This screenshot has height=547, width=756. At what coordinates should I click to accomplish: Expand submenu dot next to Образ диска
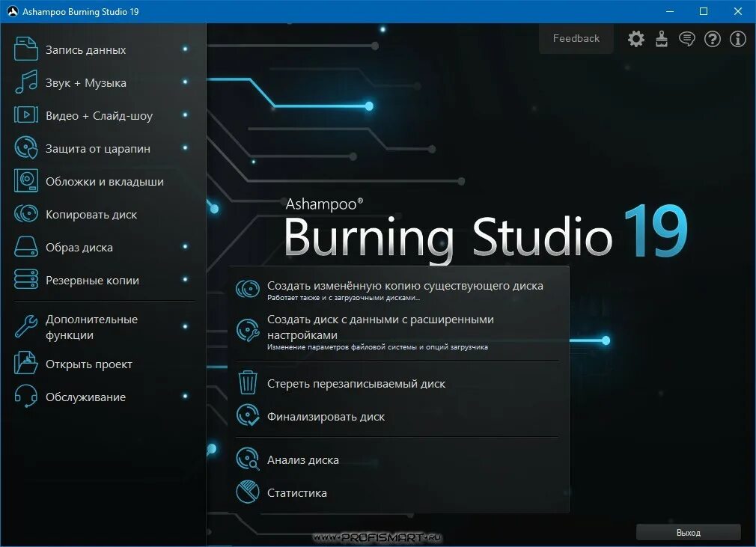(x=185, y=246)
